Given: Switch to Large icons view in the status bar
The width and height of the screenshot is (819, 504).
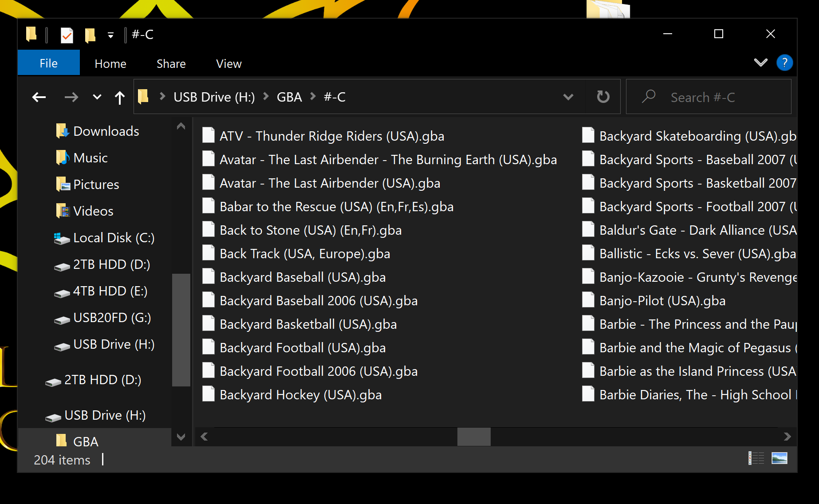Looking at the screenshot, I should tap(780, 458).
